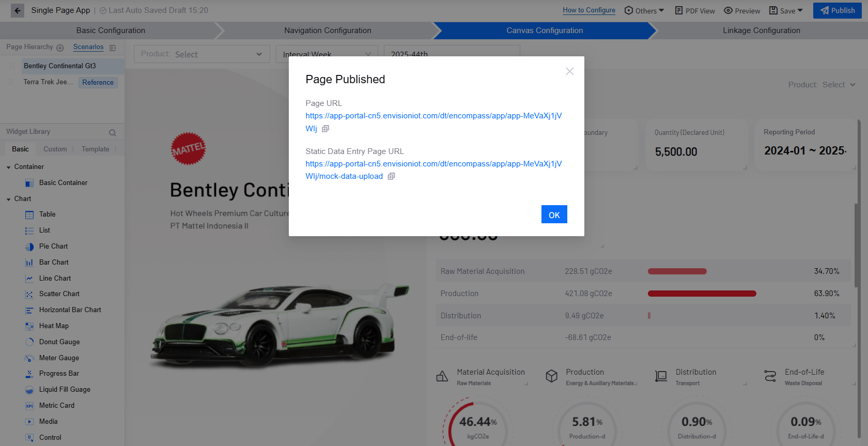
Task: Click the back arrow icon
Action: pyautogui.click(x=18, y=10)
